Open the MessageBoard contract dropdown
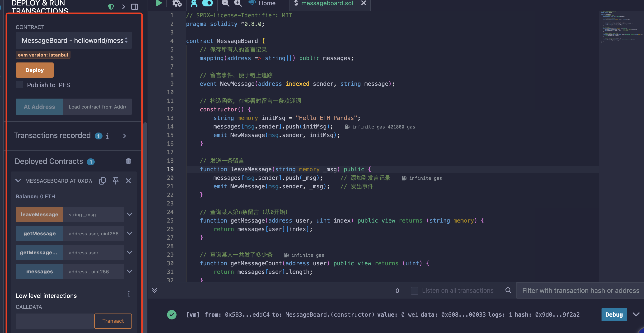Image resolution: width=644 pixels, height=333 pixels. (x=74, y=40)
